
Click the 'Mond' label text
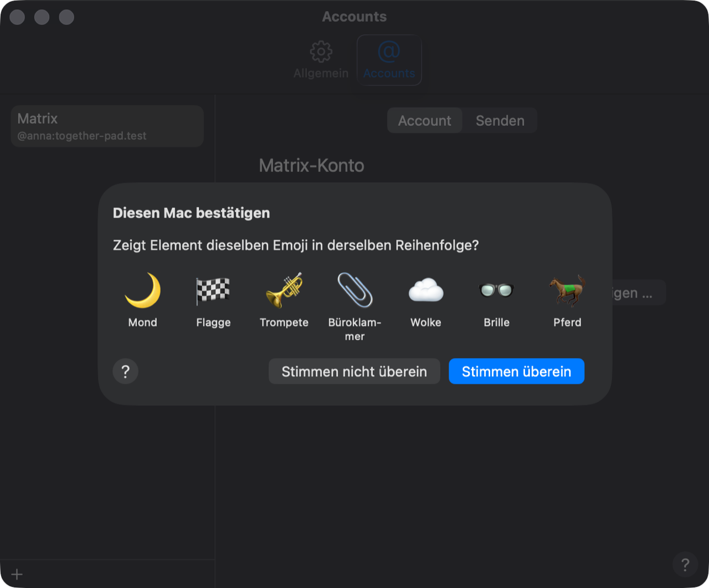[143, 323]
